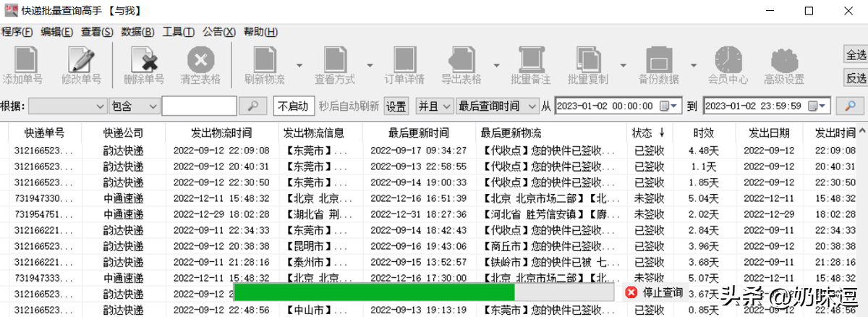Click the 全选 button

[856, 55]
